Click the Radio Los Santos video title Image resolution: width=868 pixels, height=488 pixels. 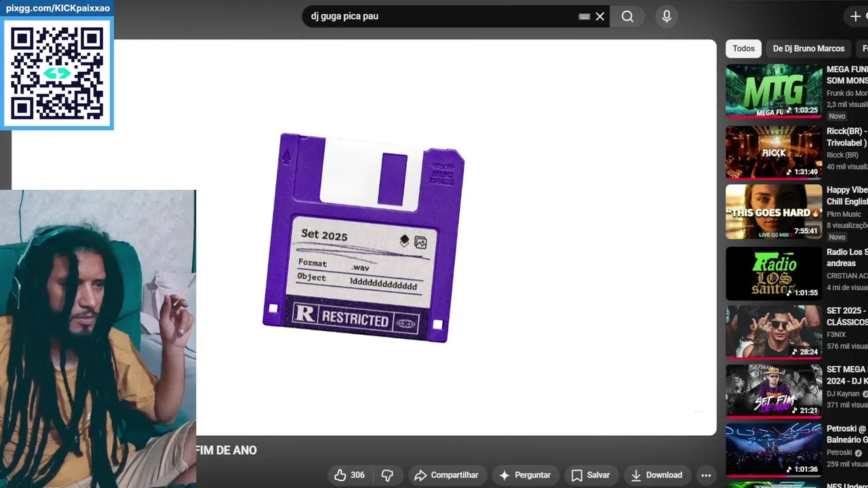point(847,258)
